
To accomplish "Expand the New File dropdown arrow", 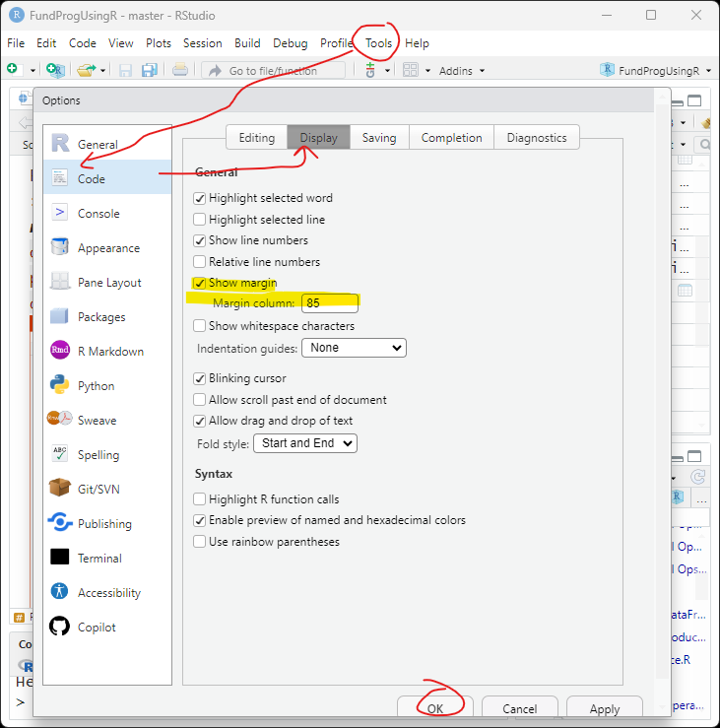I will pos(33,71).
